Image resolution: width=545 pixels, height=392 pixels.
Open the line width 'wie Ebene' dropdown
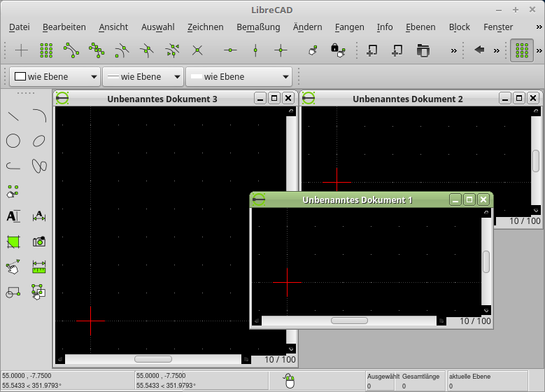point(143,77)
